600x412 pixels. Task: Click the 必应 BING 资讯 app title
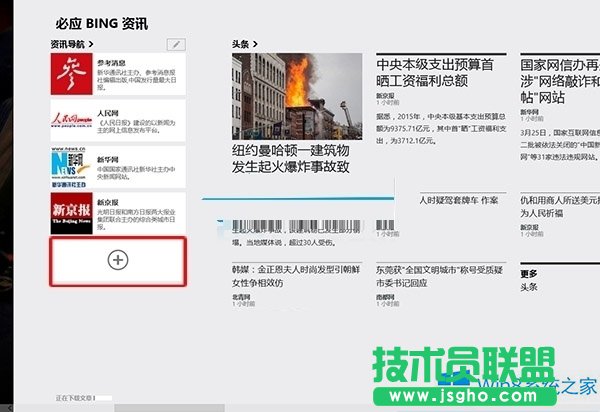pos(97,22)
